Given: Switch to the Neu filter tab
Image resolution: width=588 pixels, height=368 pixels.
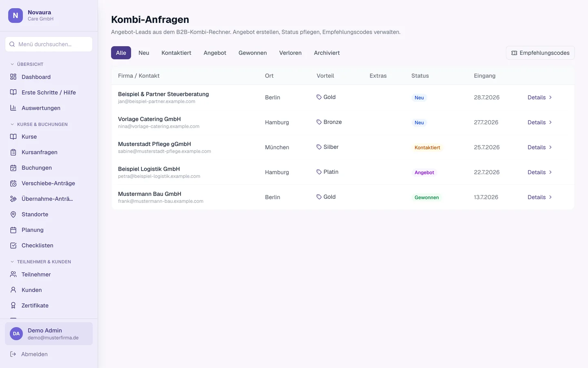Looking at the screenshot, I should [x=144, y=53].
